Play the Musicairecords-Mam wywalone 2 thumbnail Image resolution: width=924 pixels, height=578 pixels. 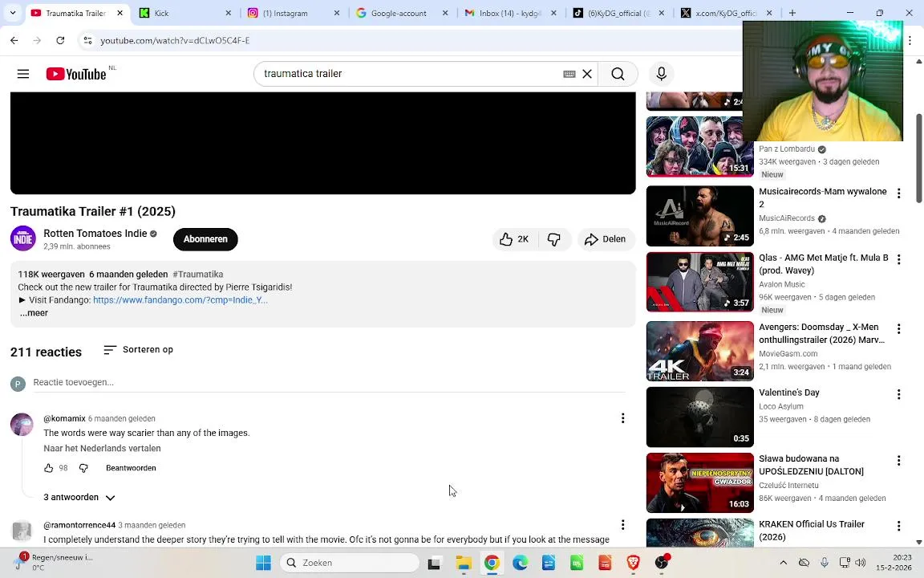(x=700, y=216)
